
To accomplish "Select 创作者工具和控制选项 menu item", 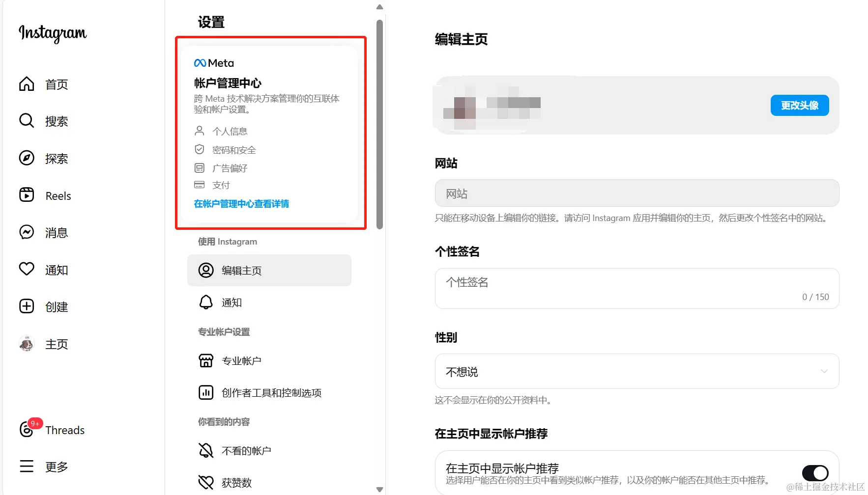I will pyautogui.click(x=269, y=392).
